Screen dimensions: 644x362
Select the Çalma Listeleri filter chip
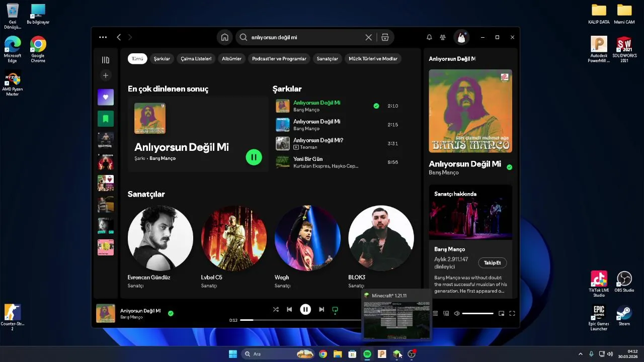[196, 59]
